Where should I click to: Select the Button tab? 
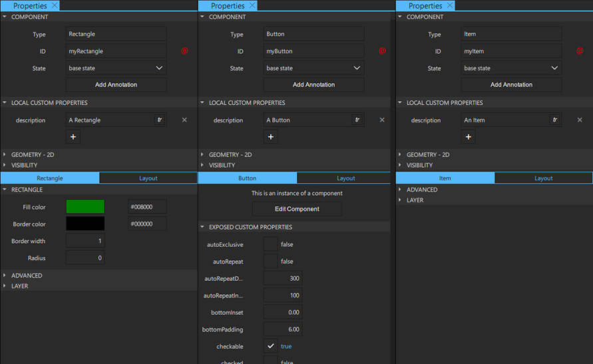click(248, 178)
